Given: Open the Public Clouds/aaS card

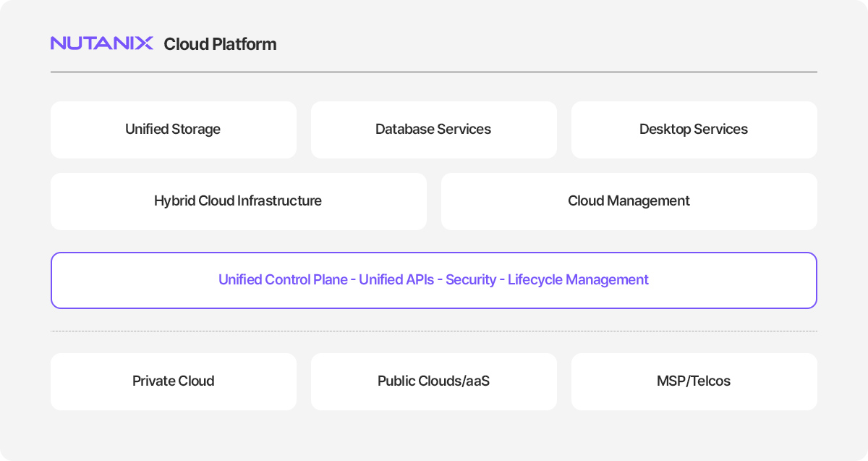Looking at the screenshot, I should click(434, 381).
